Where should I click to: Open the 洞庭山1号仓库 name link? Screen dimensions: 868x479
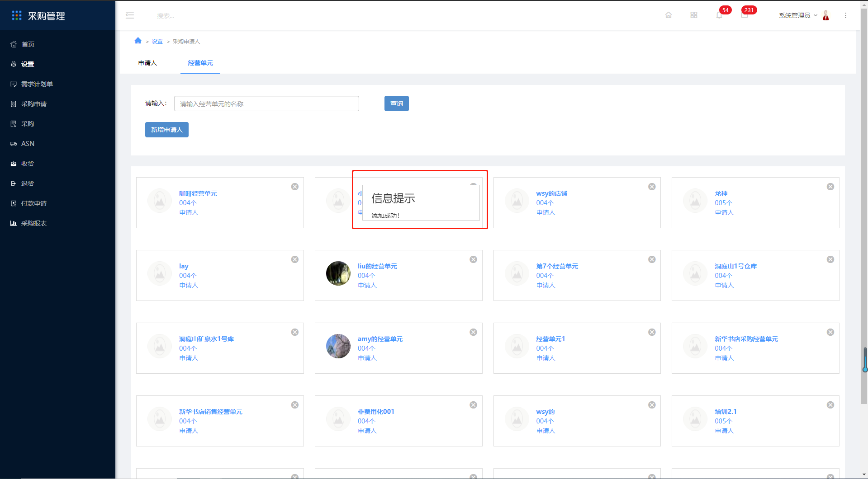(735, 266)
